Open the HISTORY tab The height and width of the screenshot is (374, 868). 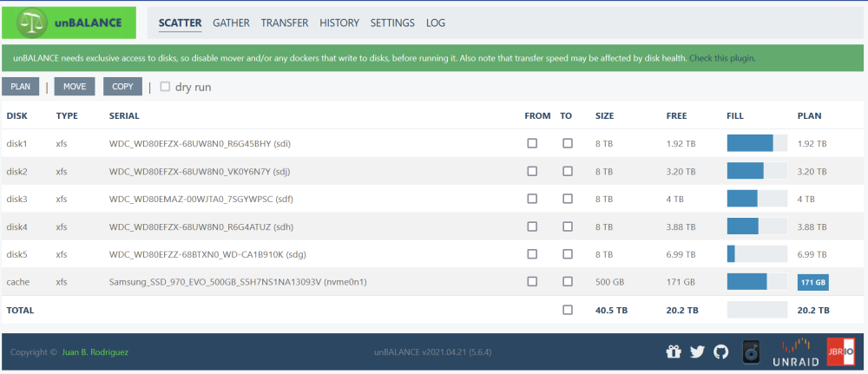[339, 23]
